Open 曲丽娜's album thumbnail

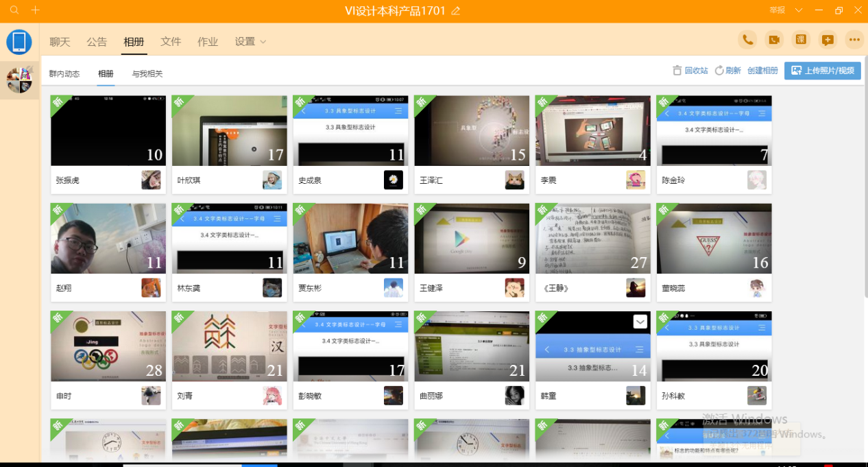pyautogui.click(x=472, y=346)
